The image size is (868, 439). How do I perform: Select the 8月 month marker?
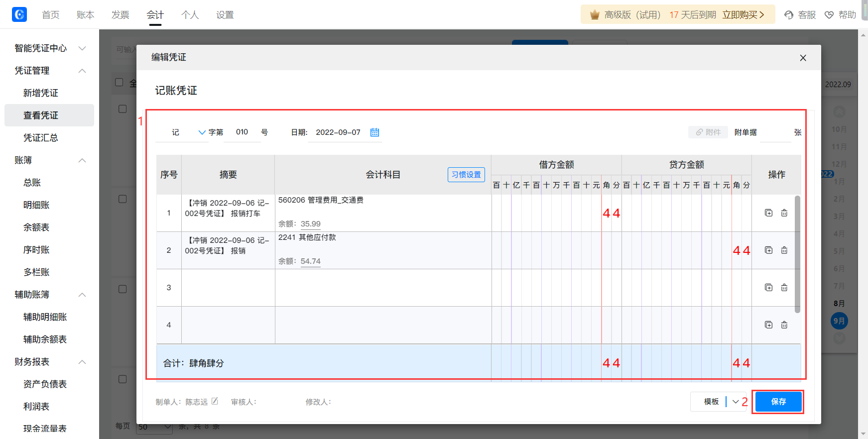coord(839,304)
